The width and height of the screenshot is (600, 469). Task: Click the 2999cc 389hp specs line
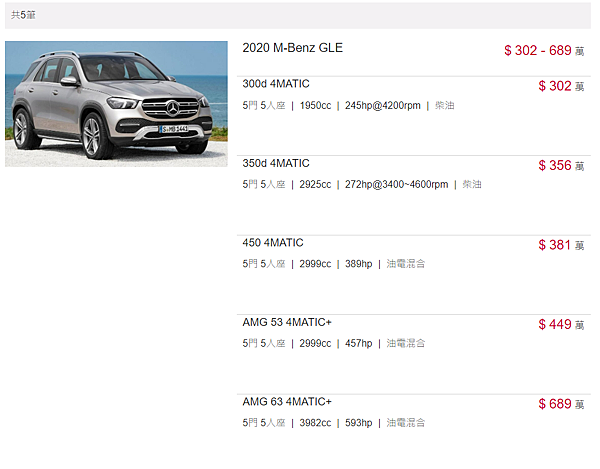coord(334,264)
